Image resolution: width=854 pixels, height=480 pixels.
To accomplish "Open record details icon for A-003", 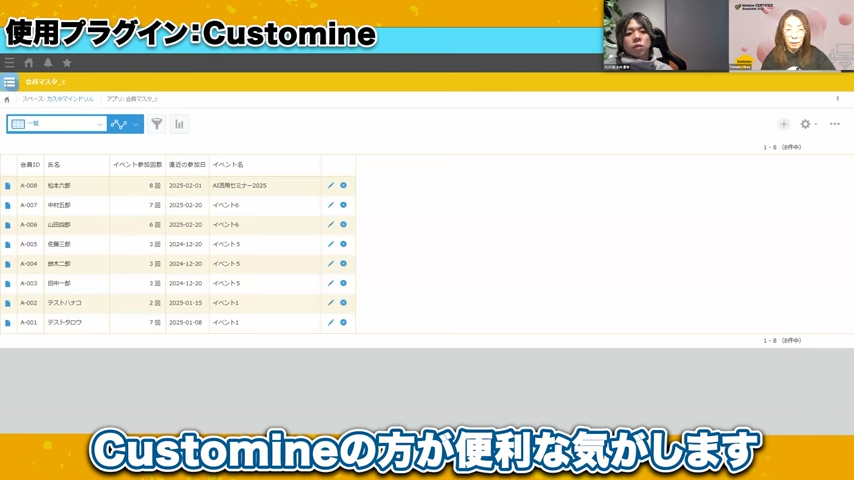I will (x=8, y=284).
